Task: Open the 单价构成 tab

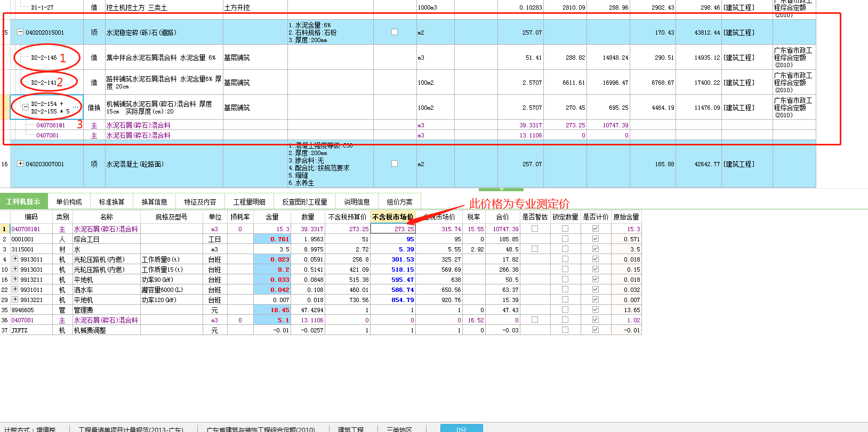Action: [x=69, y=201]
